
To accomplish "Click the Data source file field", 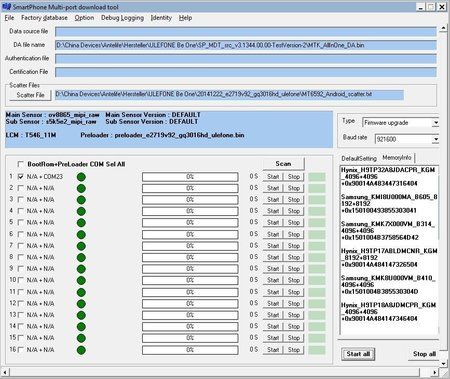I will point(246,32).
